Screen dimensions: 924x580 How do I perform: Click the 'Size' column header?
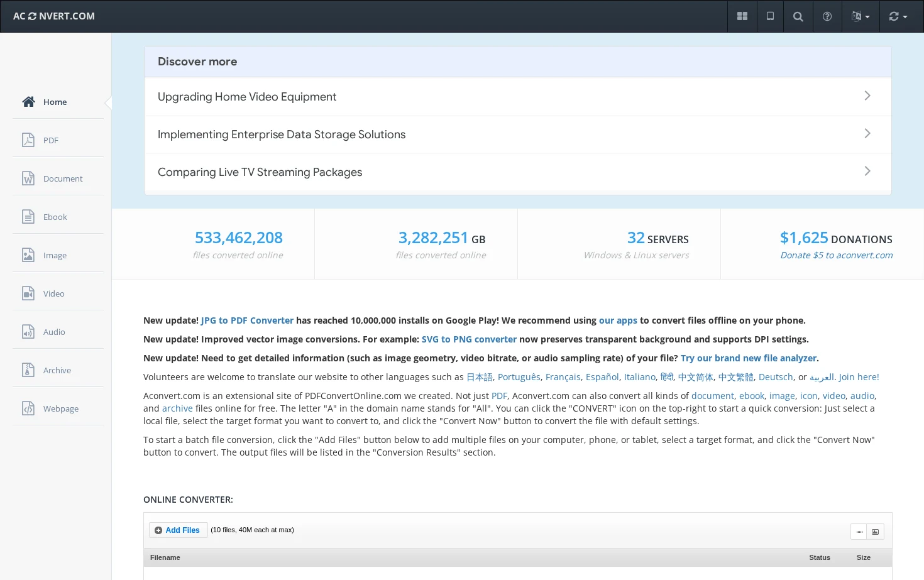point(864,557)
